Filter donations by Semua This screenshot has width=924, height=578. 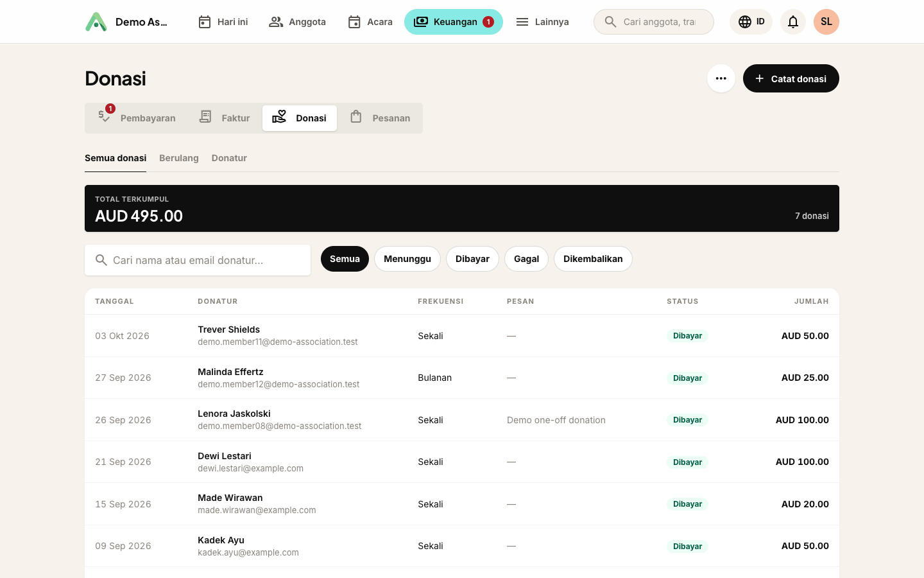click(345, 259)
